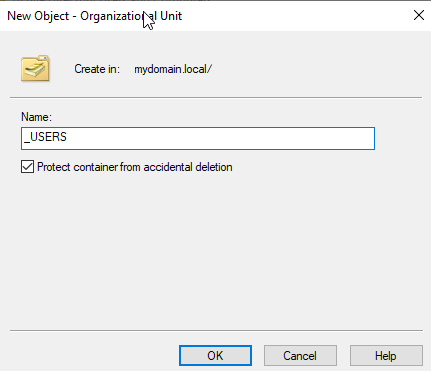Open the Help button
The image size is (431, 371).
[x=386, y=356]
